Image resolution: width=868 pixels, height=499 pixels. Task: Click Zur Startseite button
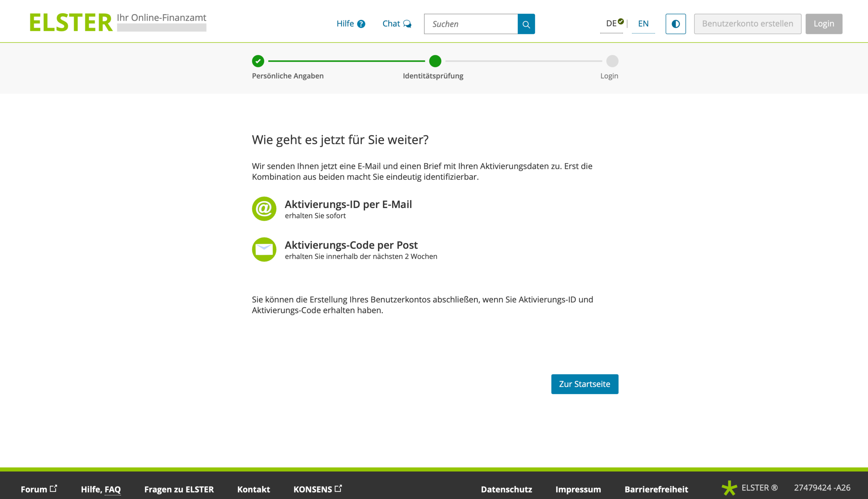pyautogui.click(x=585, y=384)
